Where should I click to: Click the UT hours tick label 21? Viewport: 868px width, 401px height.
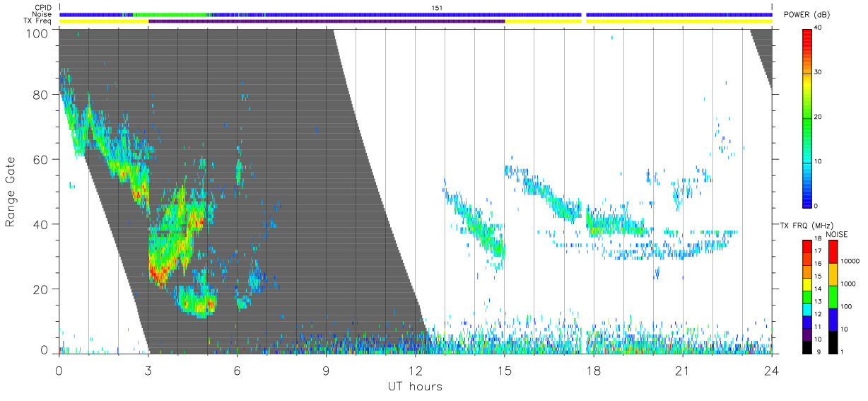(682, 371)
